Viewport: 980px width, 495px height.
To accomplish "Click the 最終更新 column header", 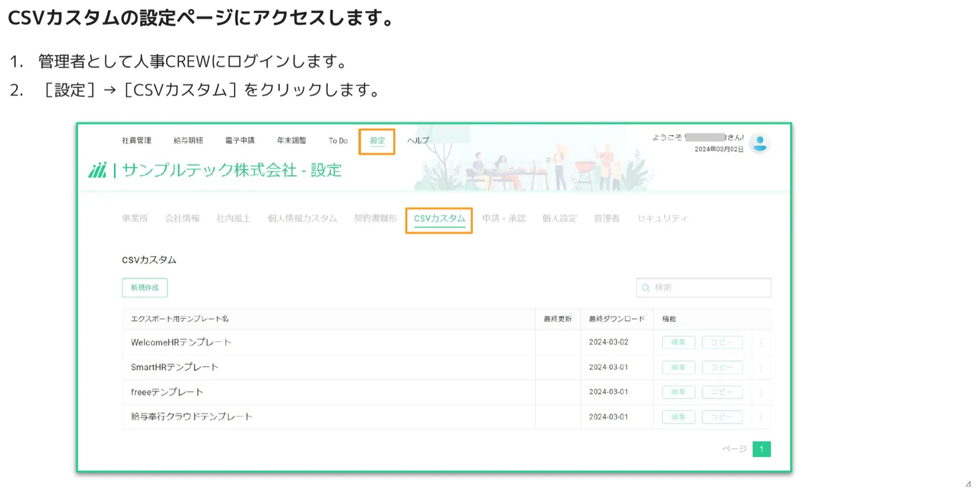I will (x=557, y=319).
